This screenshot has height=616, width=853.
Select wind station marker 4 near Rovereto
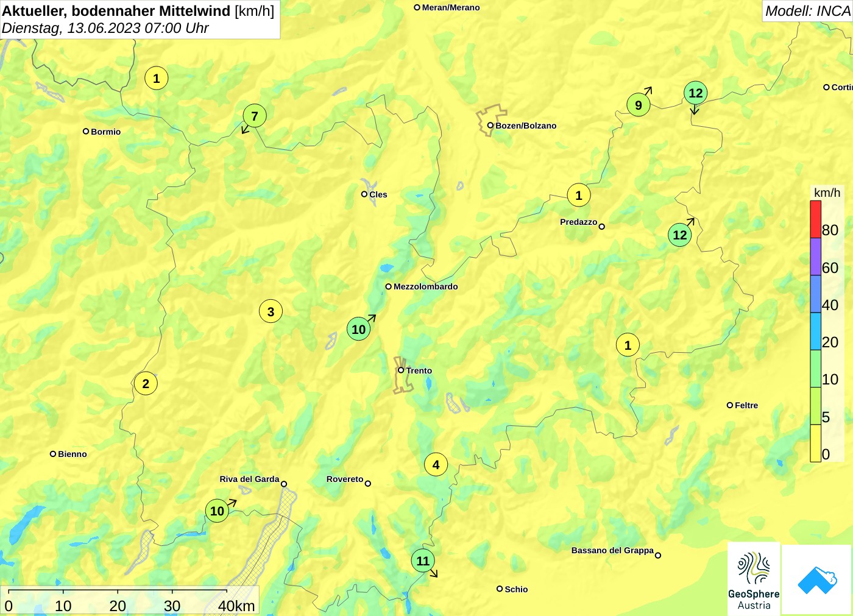click(x=436, y=464)
